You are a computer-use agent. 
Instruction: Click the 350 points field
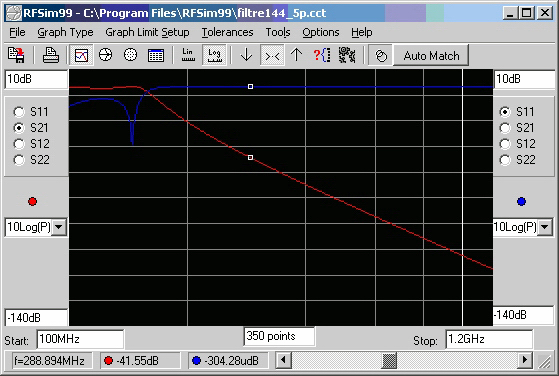coord(279,336)
